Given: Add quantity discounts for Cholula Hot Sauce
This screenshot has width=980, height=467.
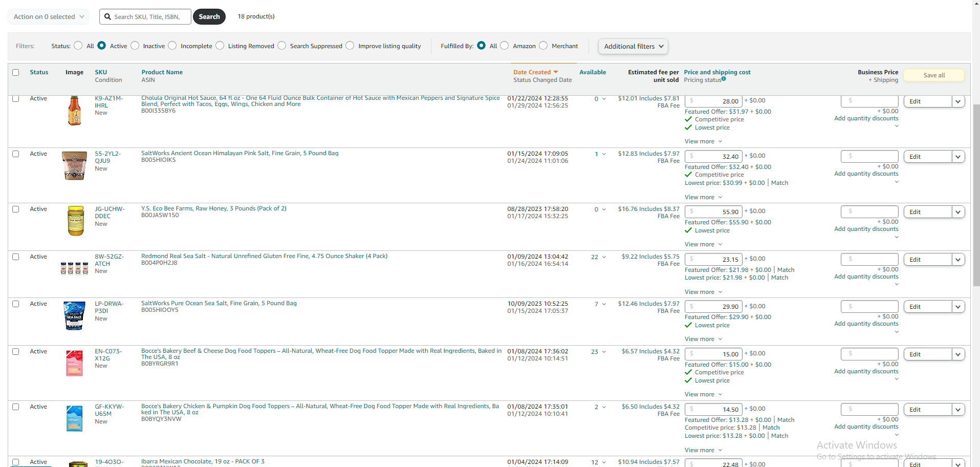Looking at the screenshot, I should point(866,118).
